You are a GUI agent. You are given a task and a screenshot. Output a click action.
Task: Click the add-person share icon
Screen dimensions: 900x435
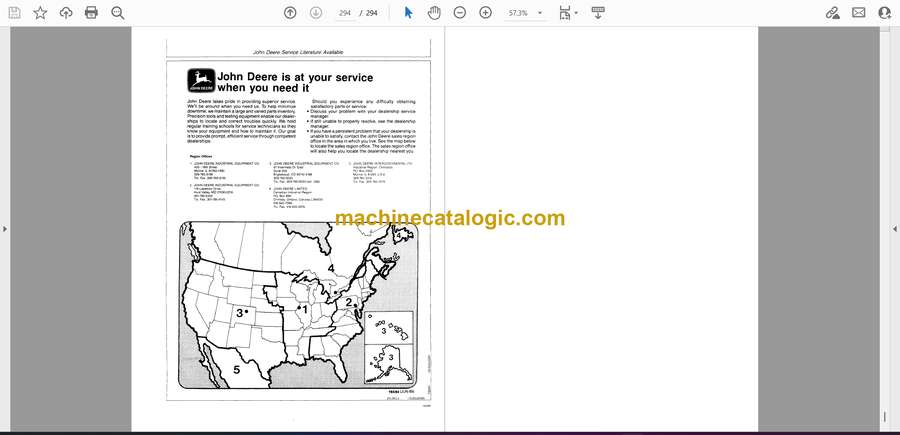[884, 13]
